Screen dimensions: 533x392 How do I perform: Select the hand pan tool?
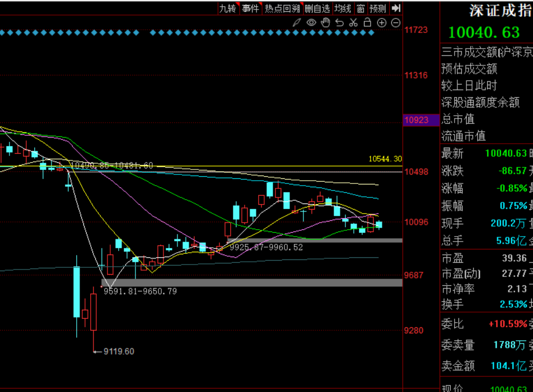click(x=325, y=23)
